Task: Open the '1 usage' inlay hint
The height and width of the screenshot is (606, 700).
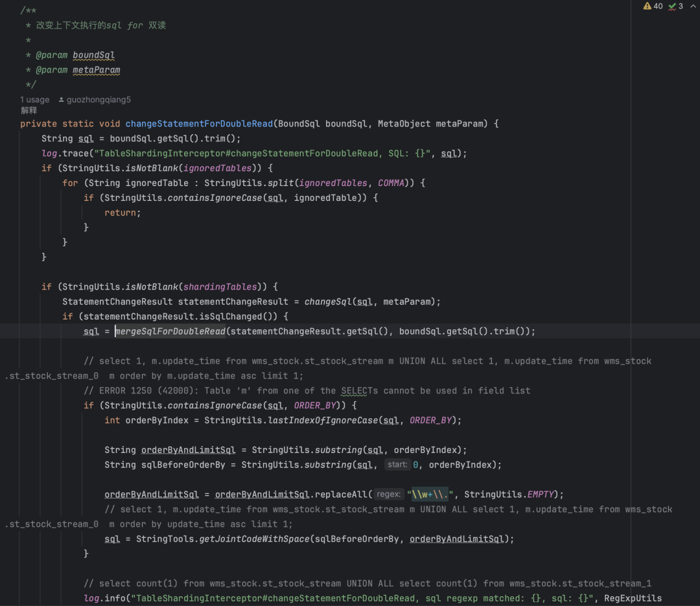Action: [35, 100]
